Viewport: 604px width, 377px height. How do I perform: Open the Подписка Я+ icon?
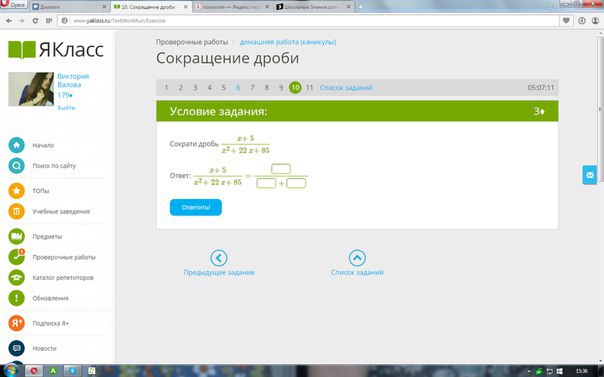pyautogui.click(x=17, y=323)
